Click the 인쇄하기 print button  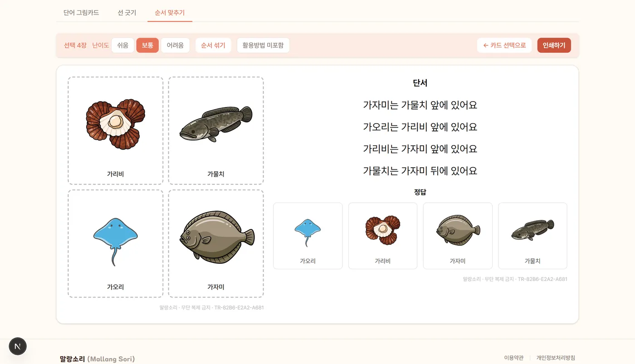coord(554,45)
